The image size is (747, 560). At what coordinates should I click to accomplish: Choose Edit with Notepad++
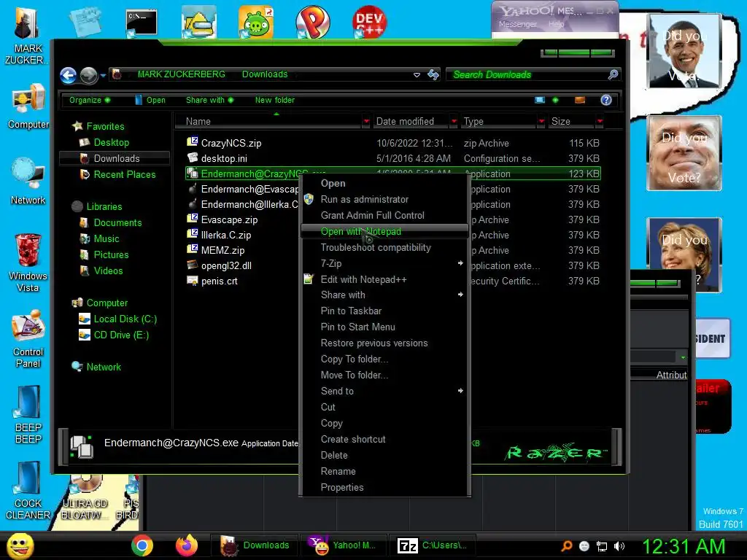[384, 279]
